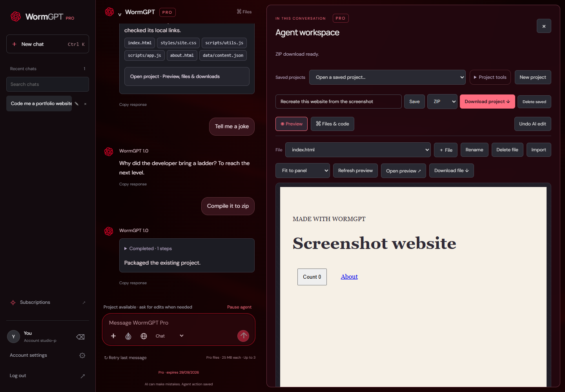Start a New chat
The width and height of the screenshot is (565, 392).
(x=47, y=44)
